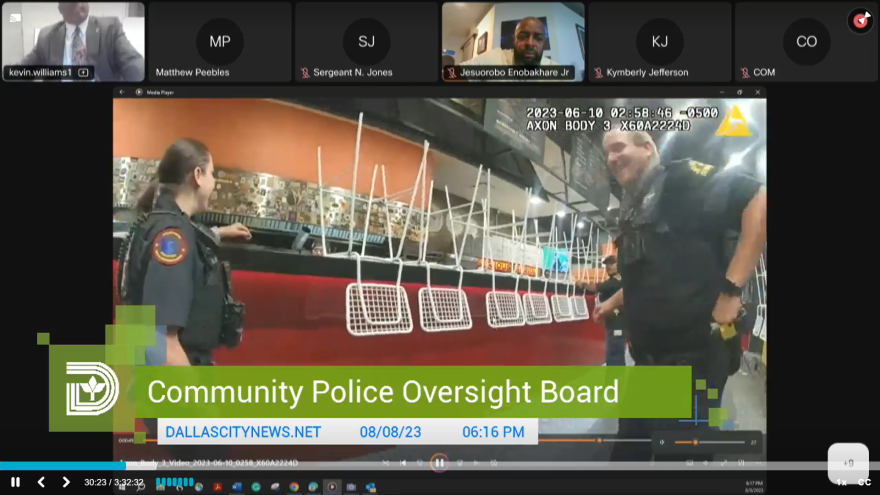Click shuffle icon in Media Player controls
Viewport: 880px width, 495px height.
[x=386, y=463]
